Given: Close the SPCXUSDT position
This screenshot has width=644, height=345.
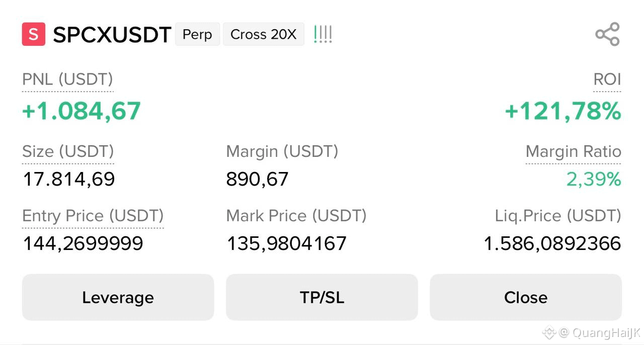Looking at the screenshot, I should [526, 297].
